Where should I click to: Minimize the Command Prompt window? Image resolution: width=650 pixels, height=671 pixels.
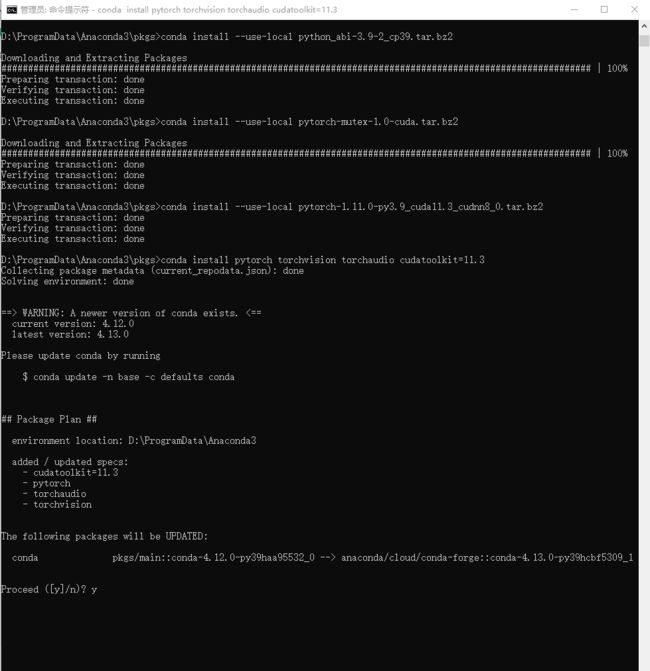(x=574, y=9)
